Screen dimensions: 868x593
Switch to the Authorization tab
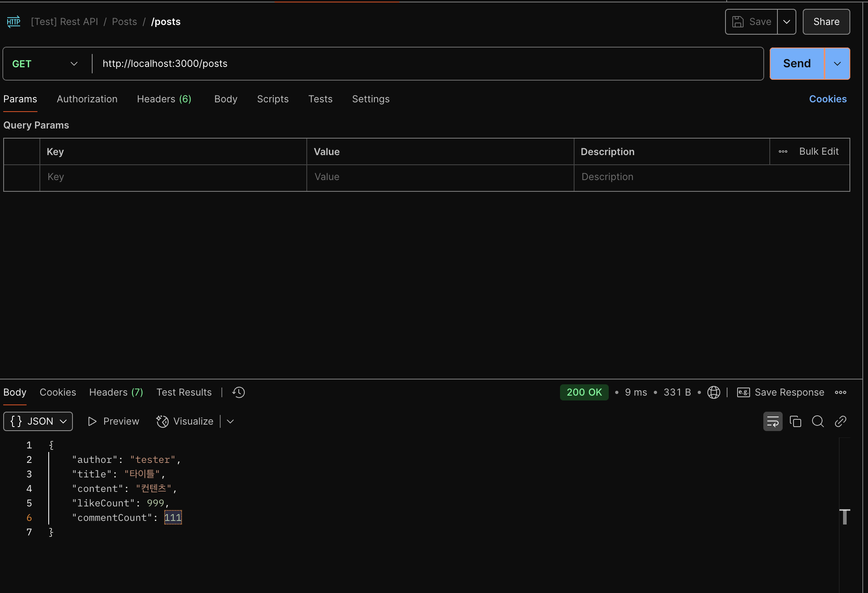tap(87, 99)
